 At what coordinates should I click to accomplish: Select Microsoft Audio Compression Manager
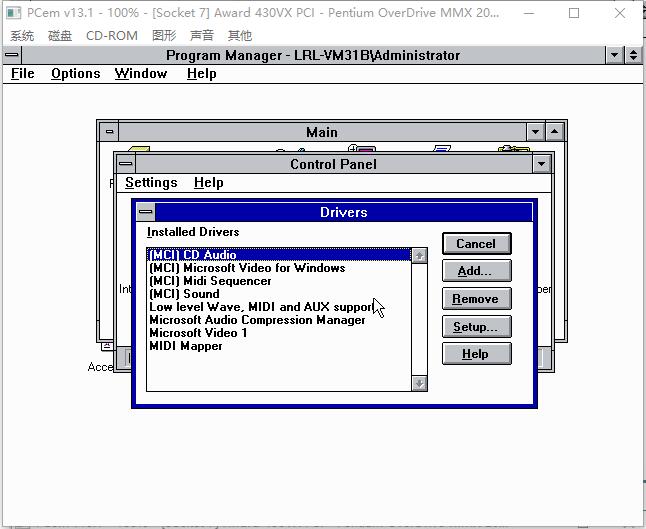click(x=279, y=320)
